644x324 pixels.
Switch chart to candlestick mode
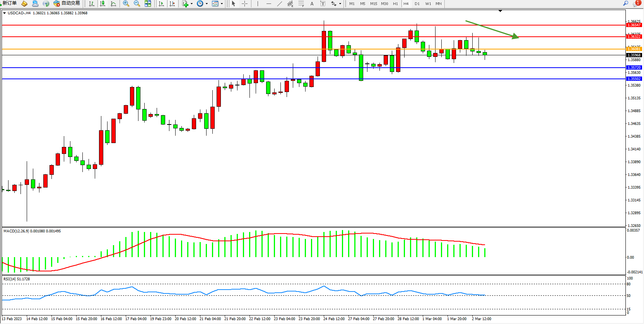point(102,4)
